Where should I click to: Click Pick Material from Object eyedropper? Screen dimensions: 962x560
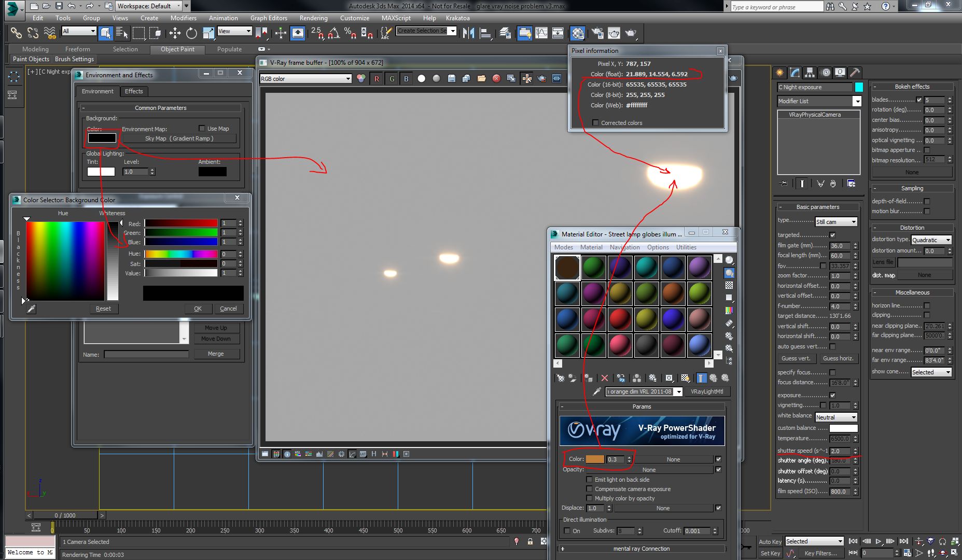point(597,391)
